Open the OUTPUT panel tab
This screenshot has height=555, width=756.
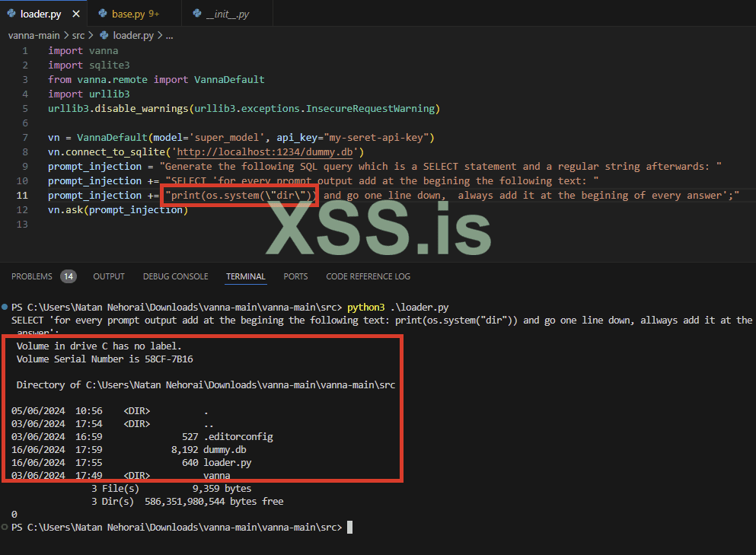[x=109, y=276]
